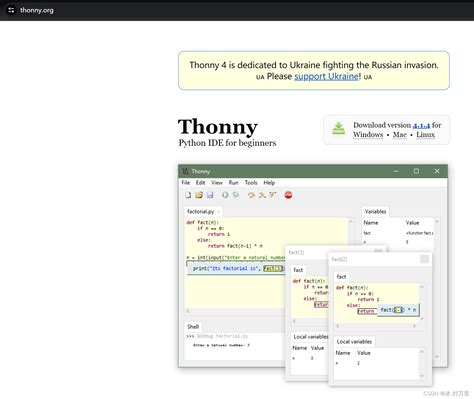The height and width of the screenshot is (399, 474).
Task: Click the Step over icon
Action: pos(251,195)
